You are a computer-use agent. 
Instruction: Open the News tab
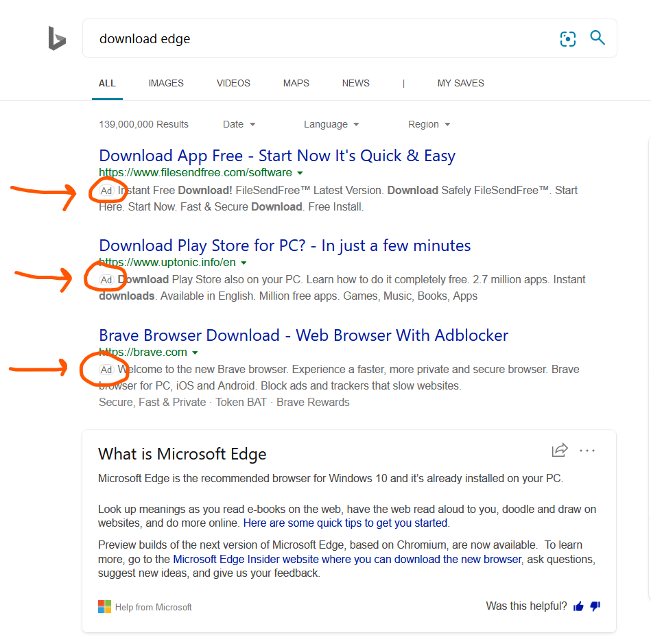pyautogui.click(x=355, y=83)
